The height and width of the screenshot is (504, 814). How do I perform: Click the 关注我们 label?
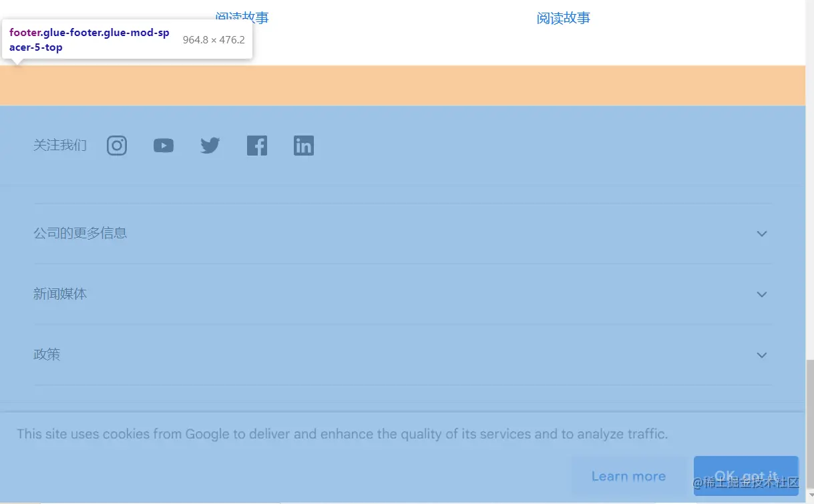(x=60, y=145)
